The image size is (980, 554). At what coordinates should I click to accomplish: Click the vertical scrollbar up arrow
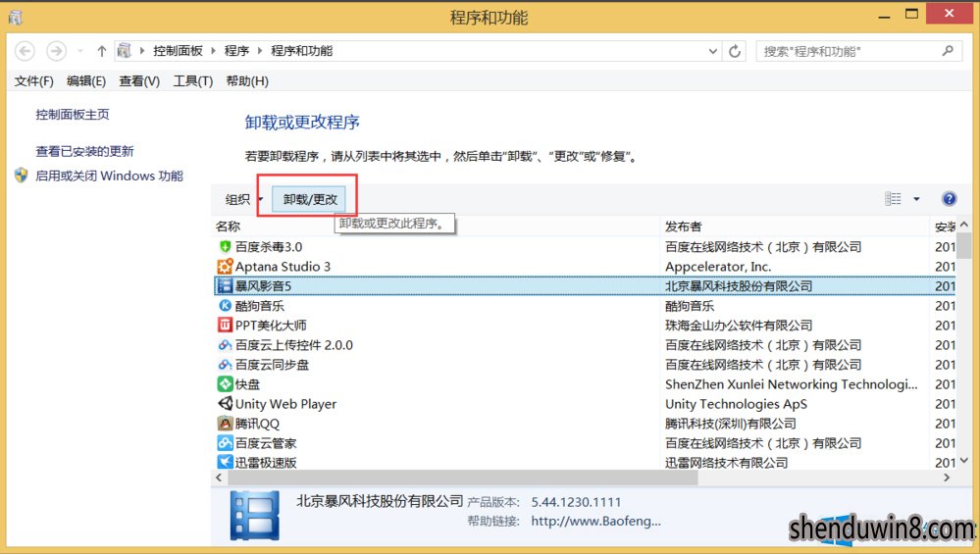click(x=964, y=225)
